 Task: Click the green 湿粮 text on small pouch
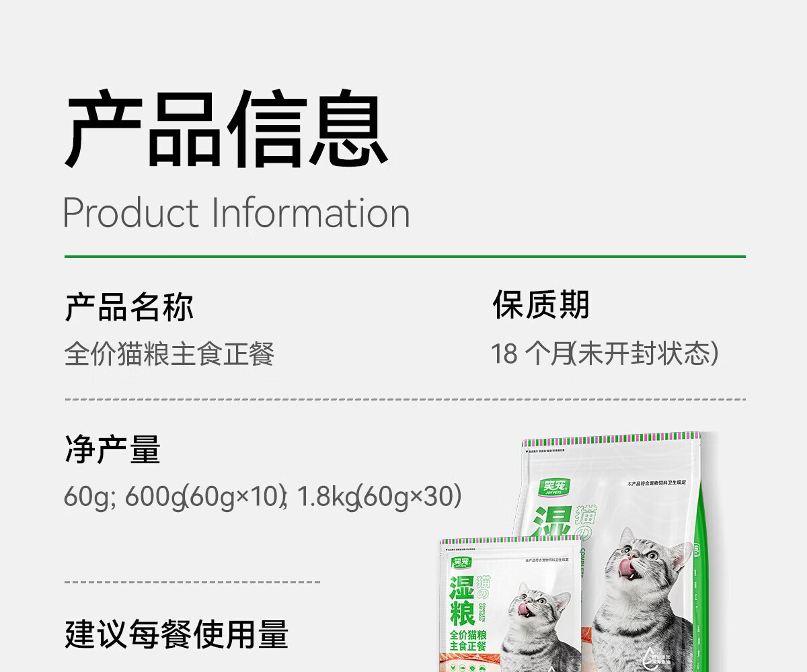(x=461, y=601)
